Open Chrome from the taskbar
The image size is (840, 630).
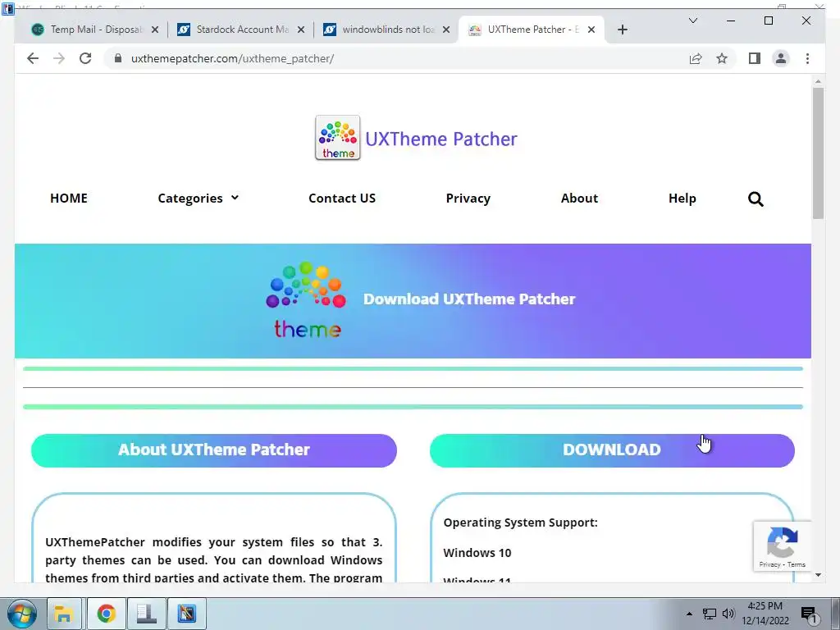[x=106, y=614]
